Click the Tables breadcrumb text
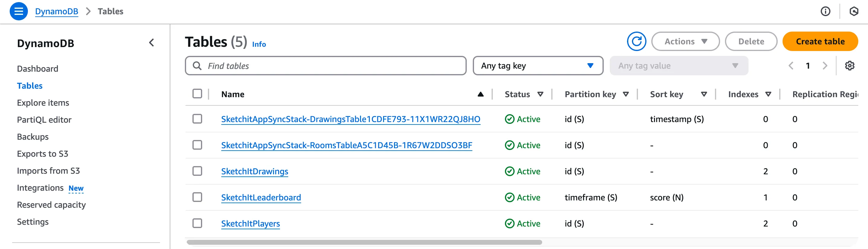This screenshot has width=868, height=249. coord(110,12)
